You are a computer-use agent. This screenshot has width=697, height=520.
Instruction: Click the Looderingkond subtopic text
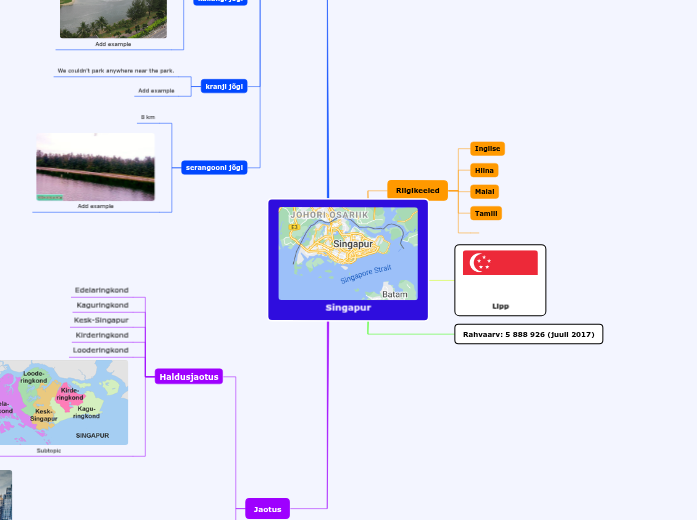[101, 350]
